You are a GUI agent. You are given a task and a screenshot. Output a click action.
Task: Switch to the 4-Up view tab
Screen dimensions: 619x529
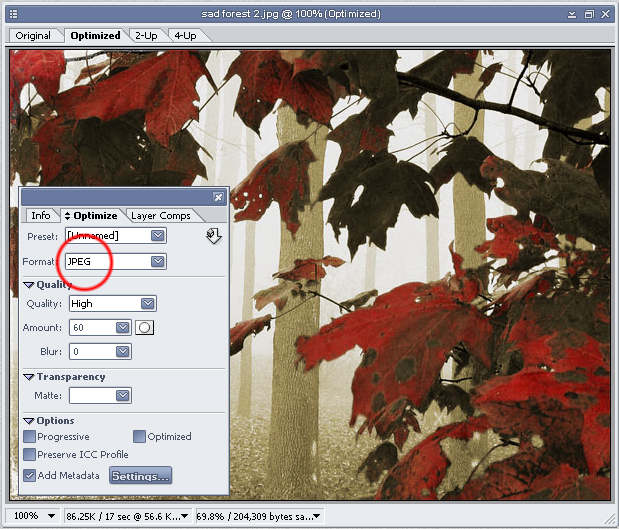184,36
